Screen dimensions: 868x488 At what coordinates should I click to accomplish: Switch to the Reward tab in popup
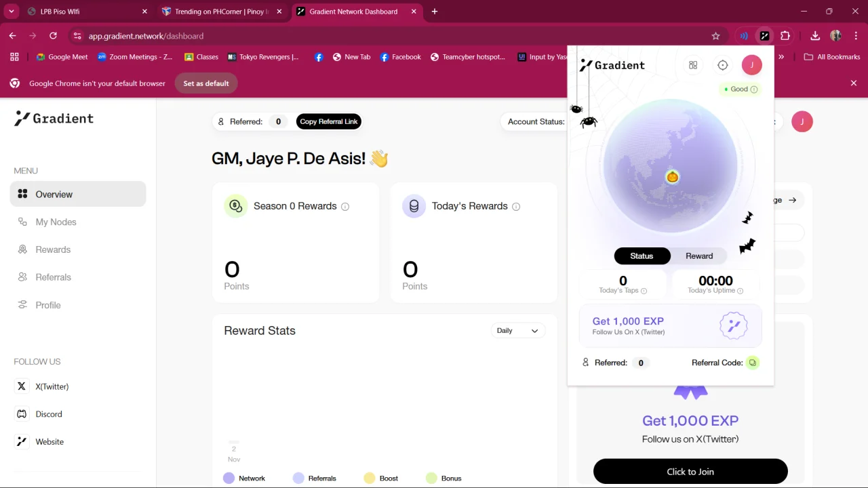(x=699, y=256)
